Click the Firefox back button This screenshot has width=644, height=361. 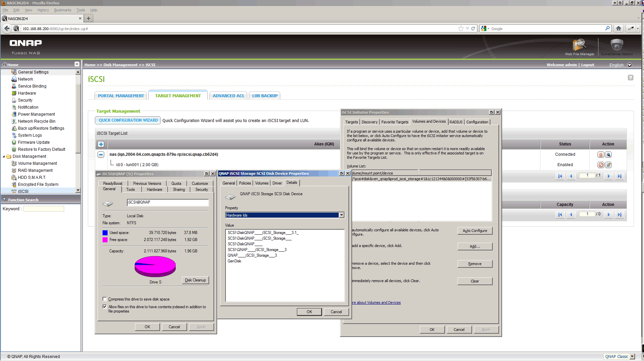tap(7, 28)
